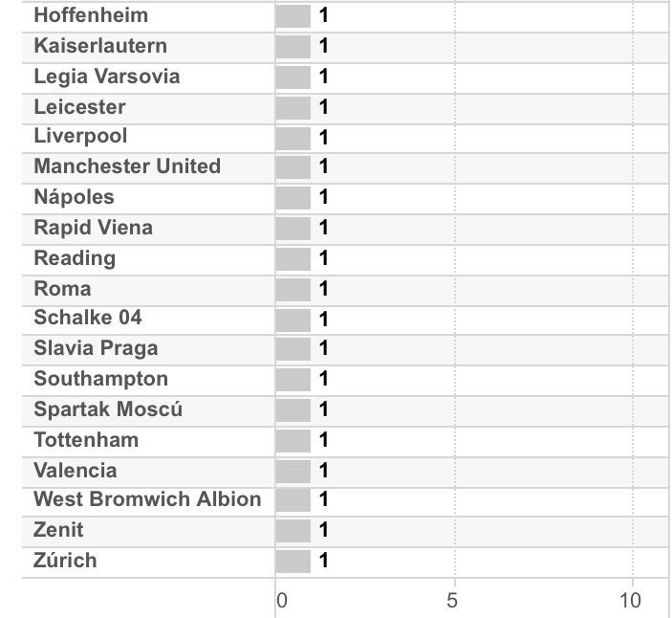Viewport: 672px width, 618px height.
Task: Select the Schalke 04 label
Action: [88, 319]
